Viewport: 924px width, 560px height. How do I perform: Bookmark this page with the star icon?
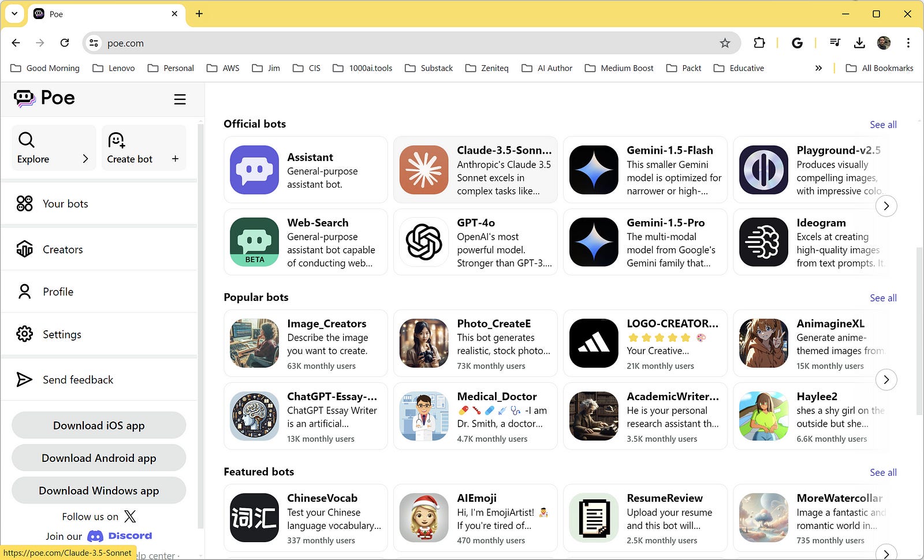pyautogui.click(x=725, y=43)
